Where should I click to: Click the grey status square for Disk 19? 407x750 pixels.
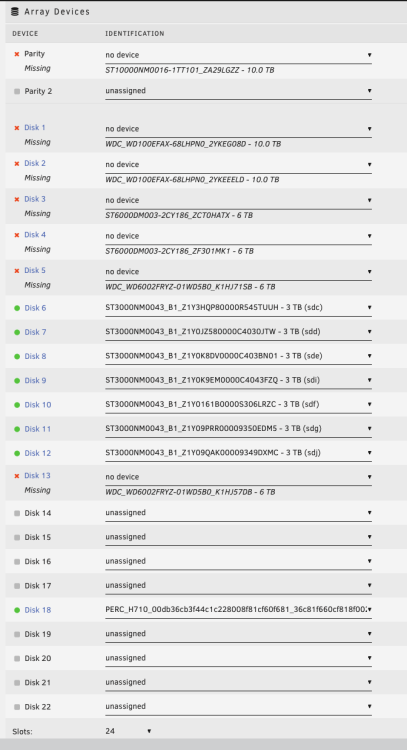(17, 634)
